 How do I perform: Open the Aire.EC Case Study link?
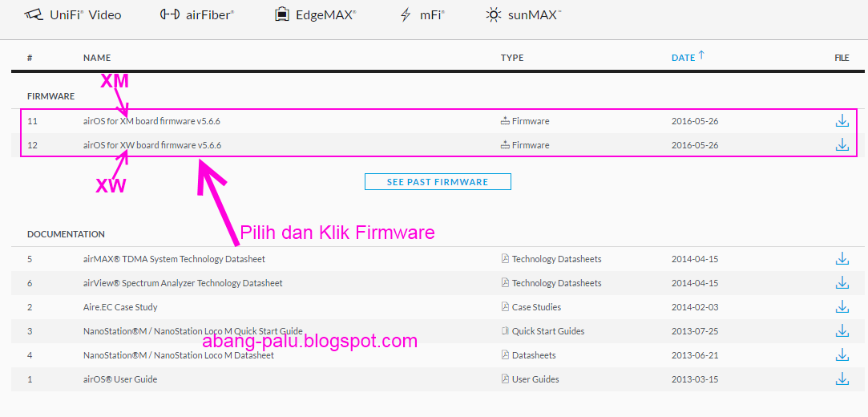(x=120, y=307)
